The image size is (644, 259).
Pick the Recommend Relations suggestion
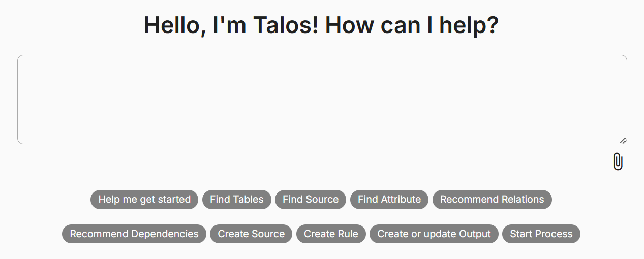point(492,200)
